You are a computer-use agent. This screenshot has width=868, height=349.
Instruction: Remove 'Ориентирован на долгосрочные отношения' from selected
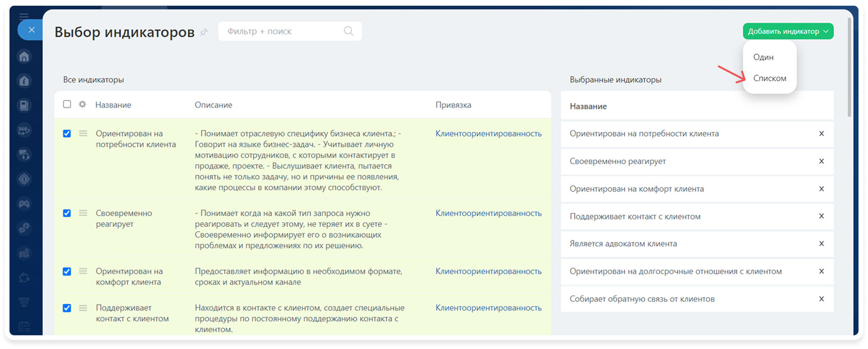[x=822, y=271]
